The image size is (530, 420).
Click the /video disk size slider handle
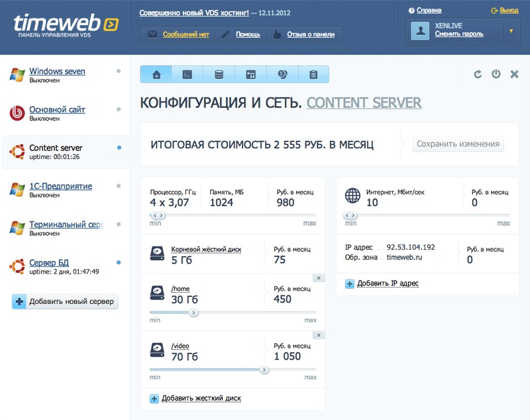coord(264,370)
